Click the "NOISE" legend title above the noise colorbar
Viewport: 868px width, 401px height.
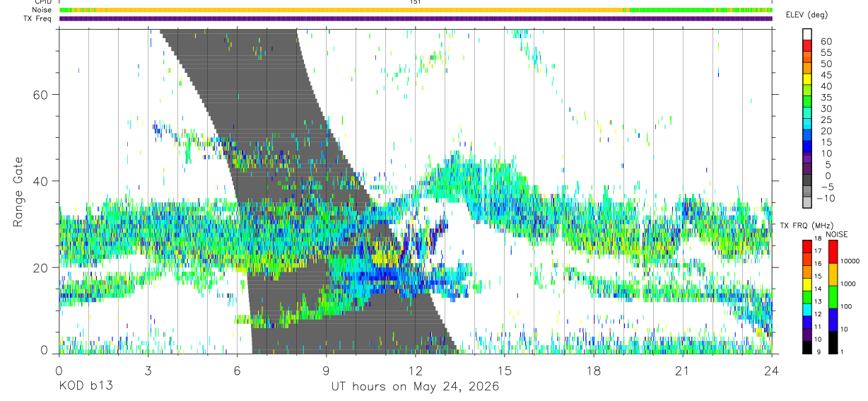pos(837,234)
